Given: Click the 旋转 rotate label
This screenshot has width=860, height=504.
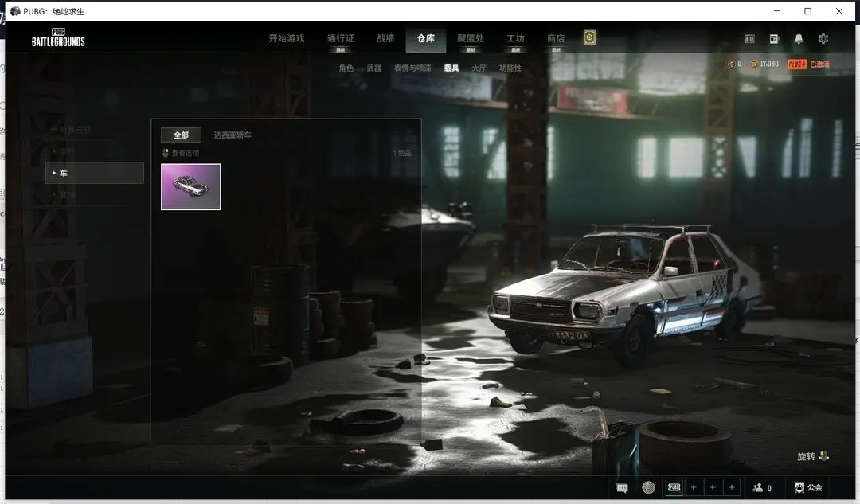Looking at the screenshot, I should click(806, 456).
